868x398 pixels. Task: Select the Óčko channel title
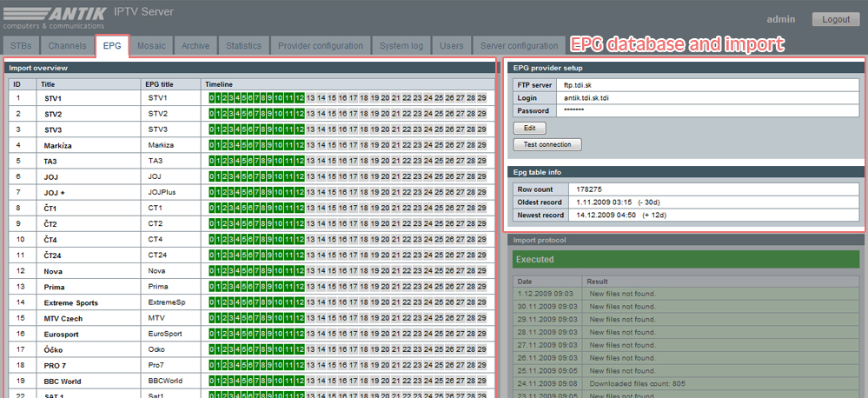(53, 350)
